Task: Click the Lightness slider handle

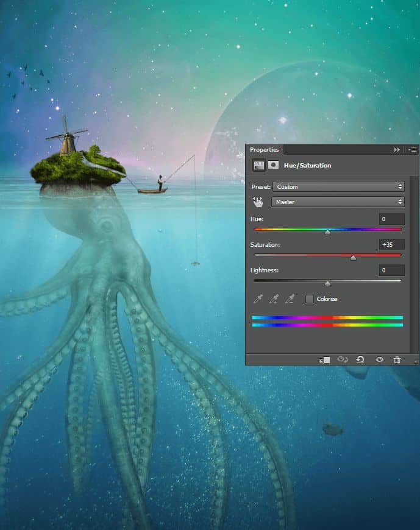Action: coord(327,284)
